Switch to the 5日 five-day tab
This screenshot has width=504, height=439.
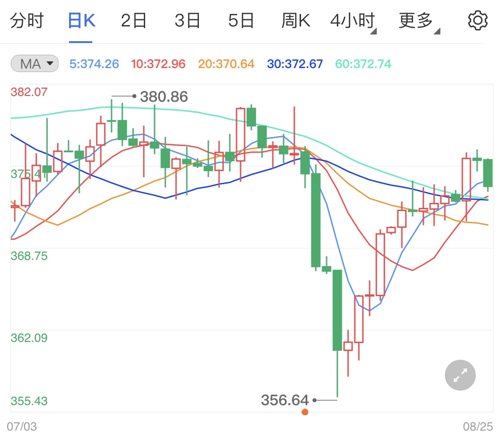click(241, 20)
